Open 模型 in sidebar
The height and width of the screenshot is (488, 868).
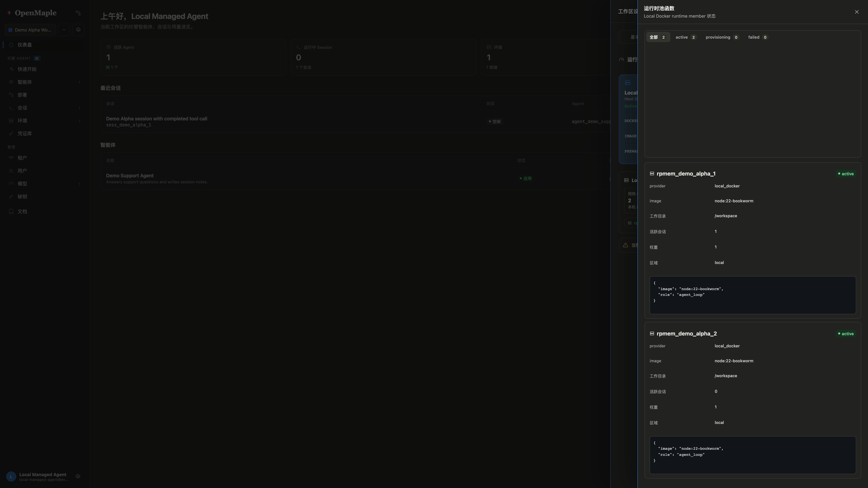click(x=44, y=184)
